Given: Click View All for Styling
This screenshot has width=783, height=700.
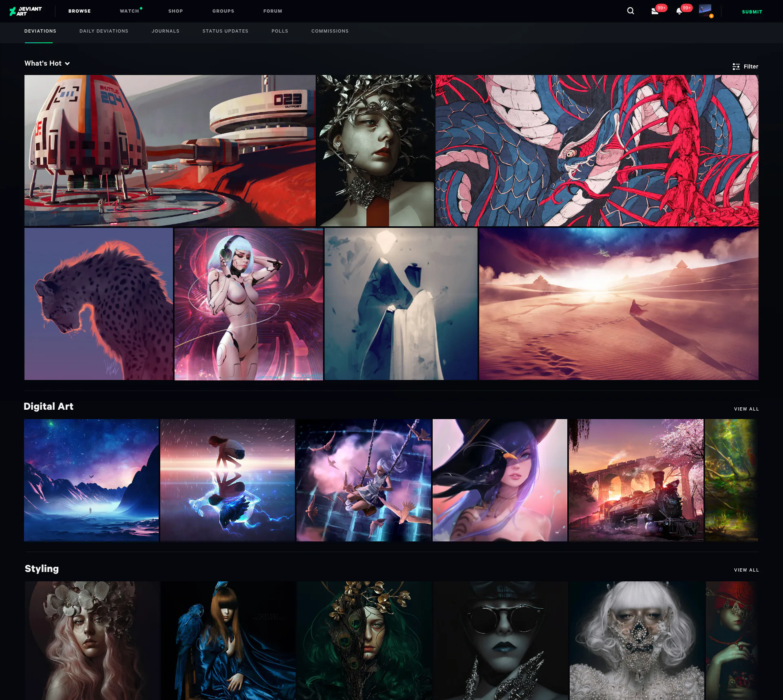Looking at the screenshot, I should tap(746, 570).
